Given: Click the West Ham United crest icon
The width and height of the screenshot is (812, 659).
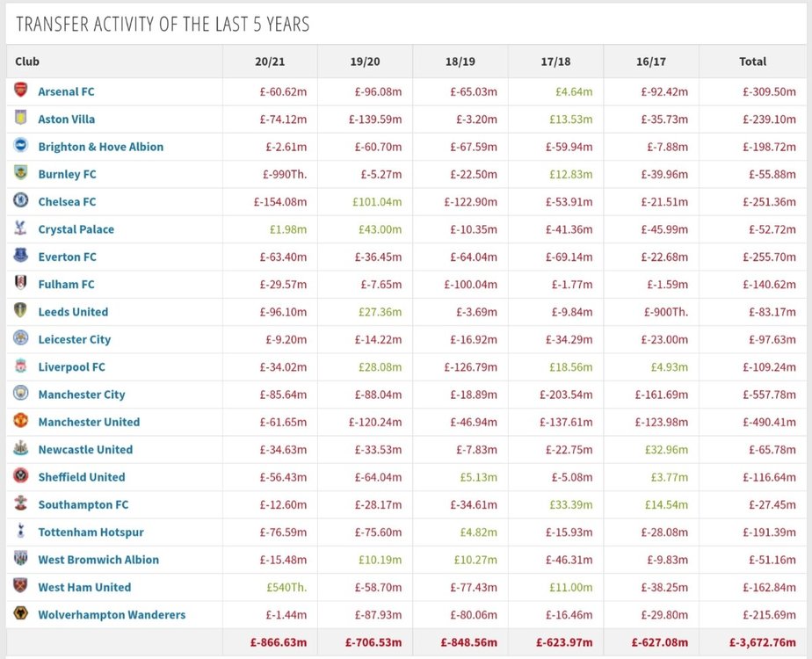Looking at the screenshot, I should (21, 585).
